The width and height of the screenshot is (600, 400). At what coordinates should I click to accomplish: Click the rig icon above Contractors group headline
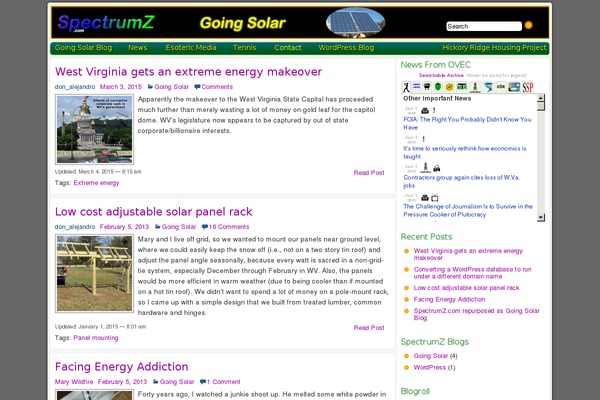click(x=426, y=168)
